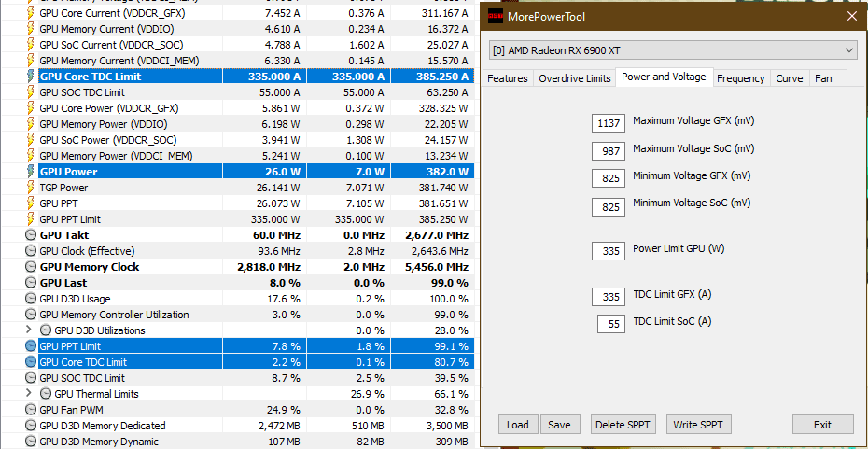The width and height of the screenshot is (868, 449).
Task: Expand the GPU D3D Utilizations group
Action: [29, 330]
